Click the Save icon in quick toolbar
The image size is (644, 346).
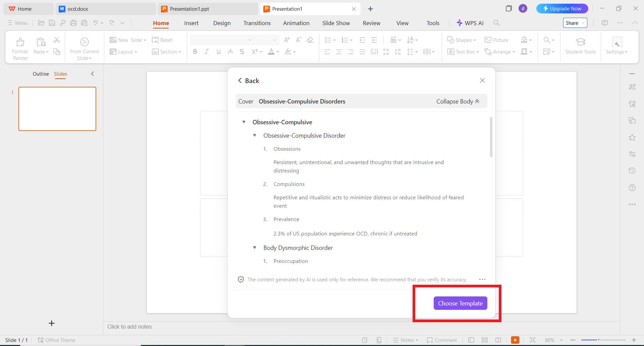coord(52,23)
